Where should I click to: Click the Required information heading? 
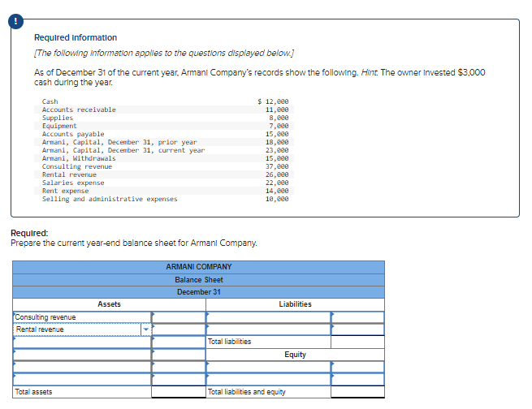coord(76,37)
